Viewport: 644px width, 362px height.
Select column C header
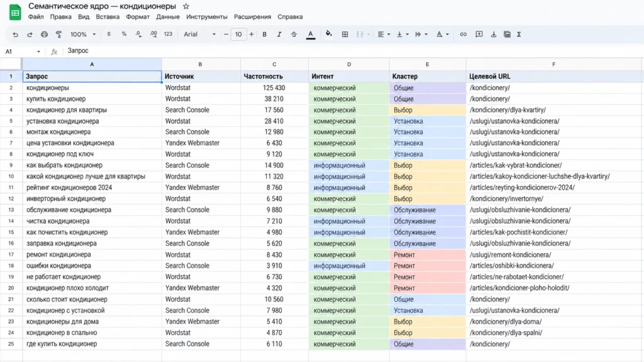point(274,65)
